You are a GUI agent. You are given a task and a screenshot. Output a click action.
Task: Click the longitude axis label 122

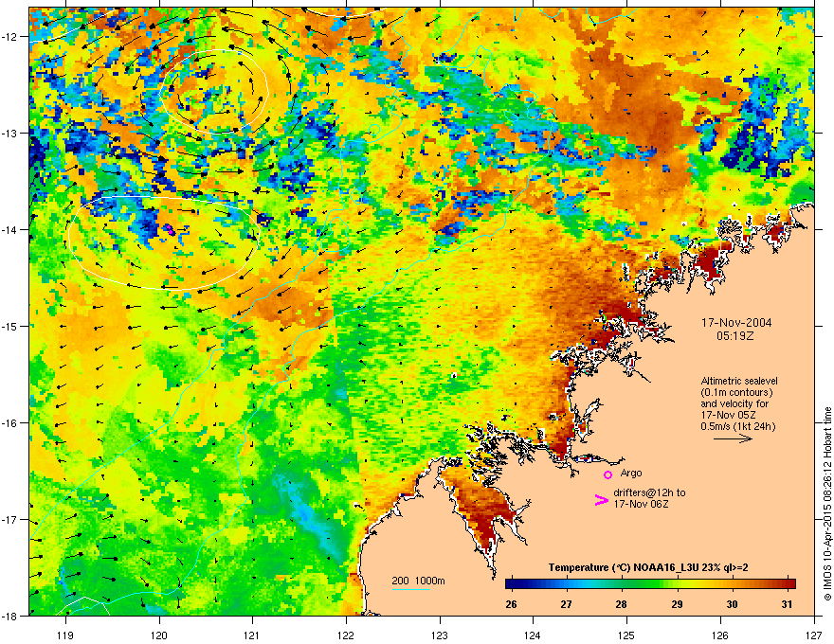346,635
